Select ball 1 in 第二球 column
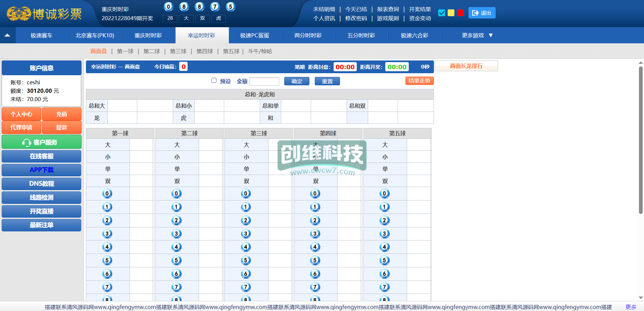This screenshot has height=311, width=644. [x=177, y=207]
